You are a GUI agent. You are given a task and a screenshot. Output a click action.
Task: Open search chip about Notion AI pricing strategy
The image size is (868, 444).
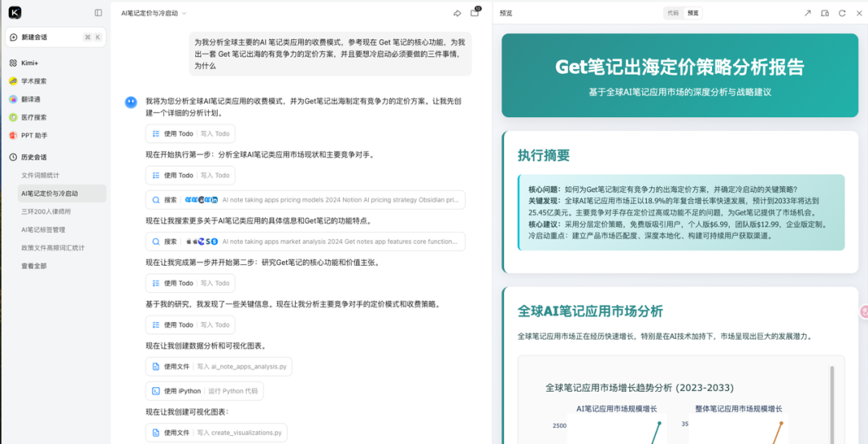305,200
